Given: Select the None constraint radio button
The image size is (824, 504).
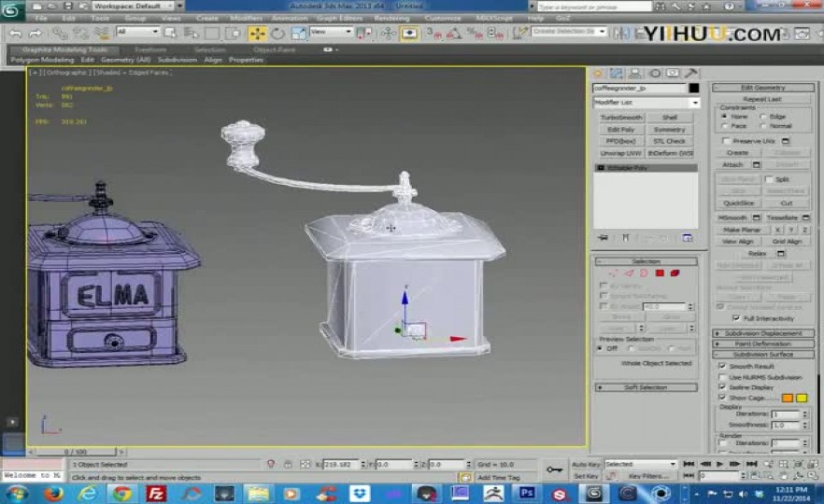Looking at the screenshot, I should [x=725, y=116].
